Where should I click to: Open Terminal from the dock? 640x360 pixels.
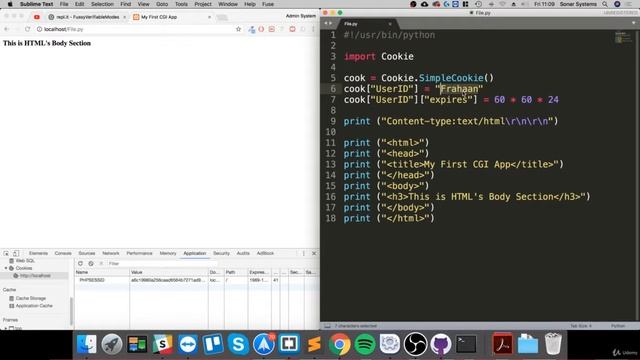coord(466,344)
